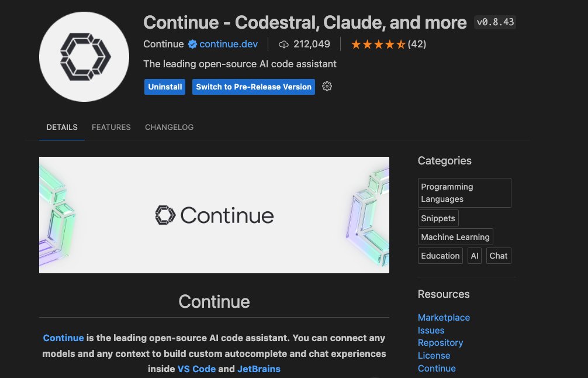Open the Repository resource link
The image size is (588, 378).
[440, 343]
